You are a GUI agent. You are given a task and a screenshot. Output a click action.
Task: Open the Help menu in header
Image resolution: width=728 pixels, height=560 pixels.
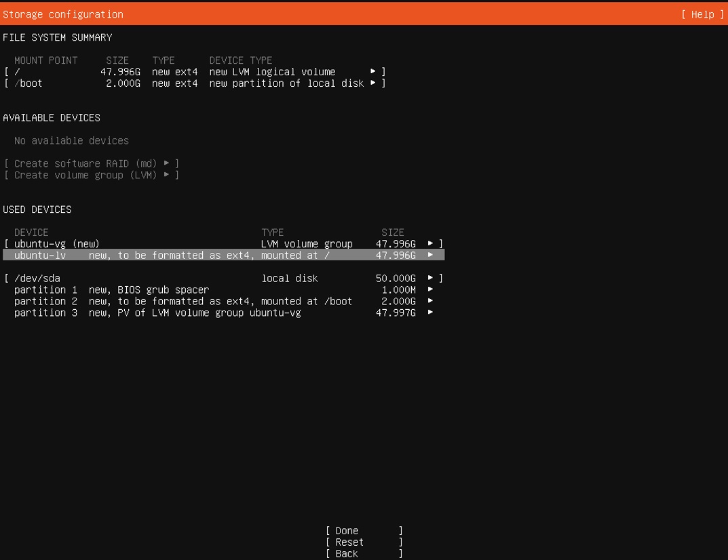click(x=702, y=14)
